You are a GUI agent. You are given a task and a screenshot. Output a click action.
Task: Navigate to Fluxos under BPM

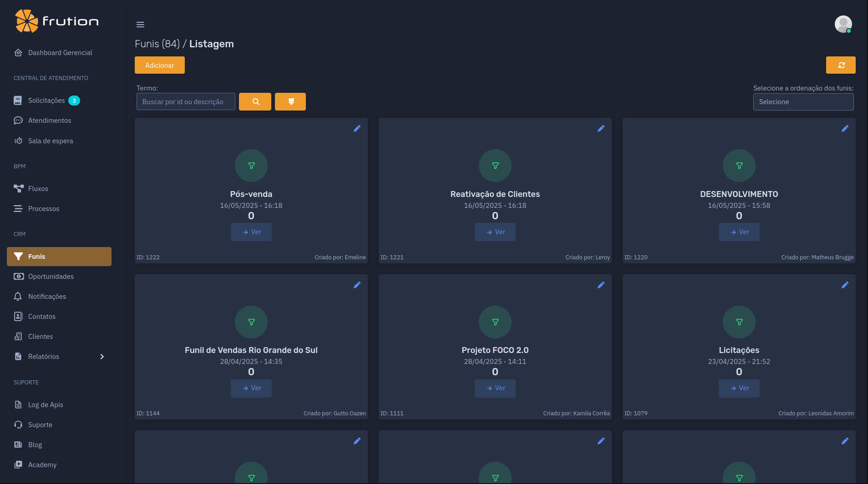point(38,189)
